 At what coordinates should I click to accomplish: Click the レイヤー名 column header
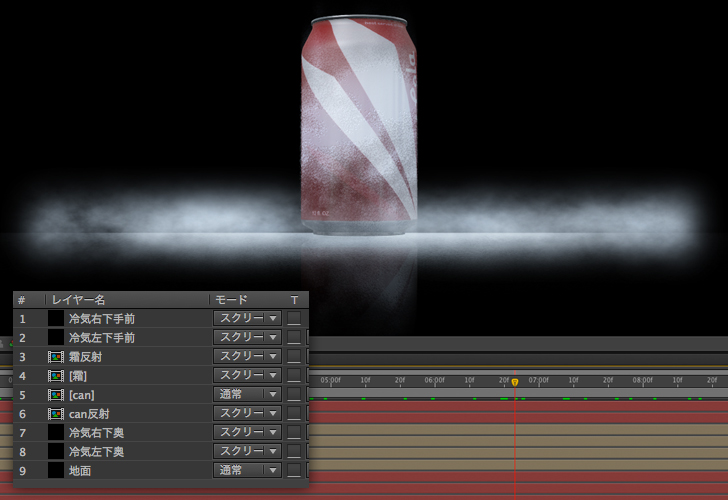click(79, 299)
